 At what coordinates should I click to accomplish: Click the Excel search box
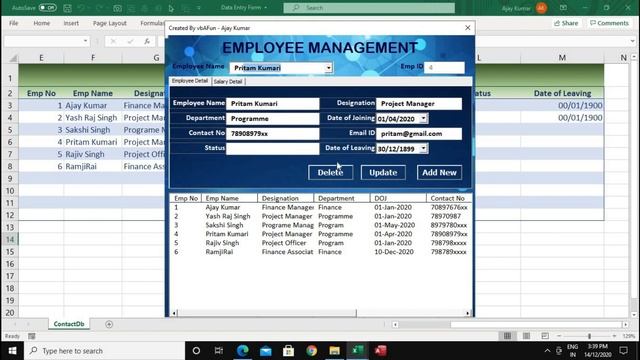pos(369,8)
